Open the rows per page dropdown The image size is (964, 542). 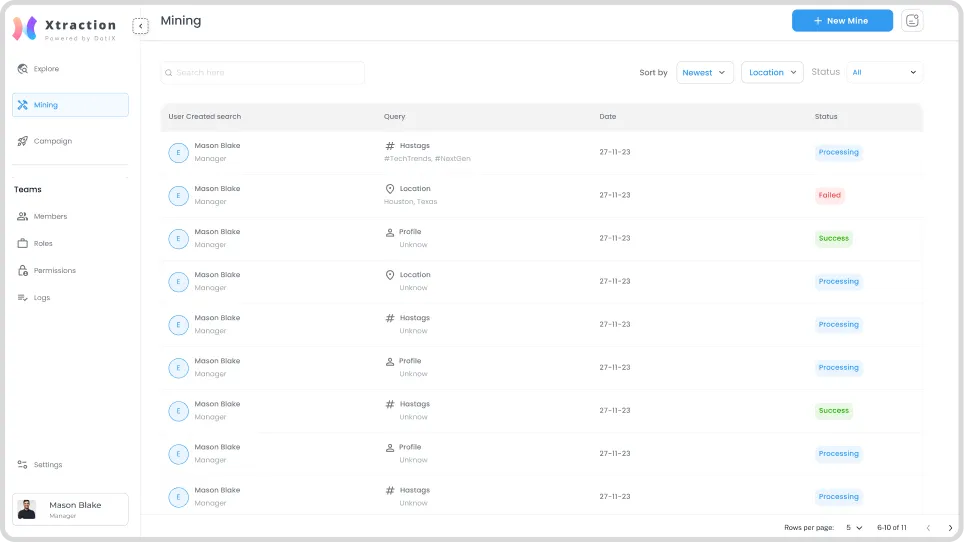pos(854,528)
